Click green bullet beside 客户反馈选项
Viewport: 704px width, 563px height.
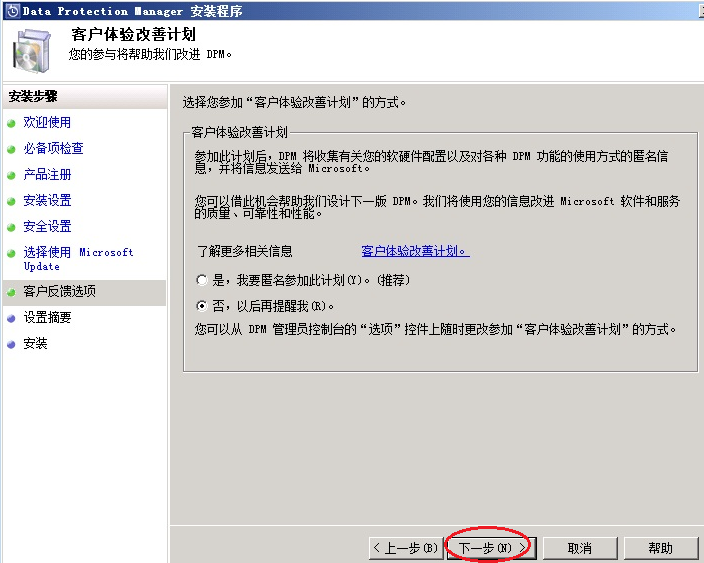[11, 293]
